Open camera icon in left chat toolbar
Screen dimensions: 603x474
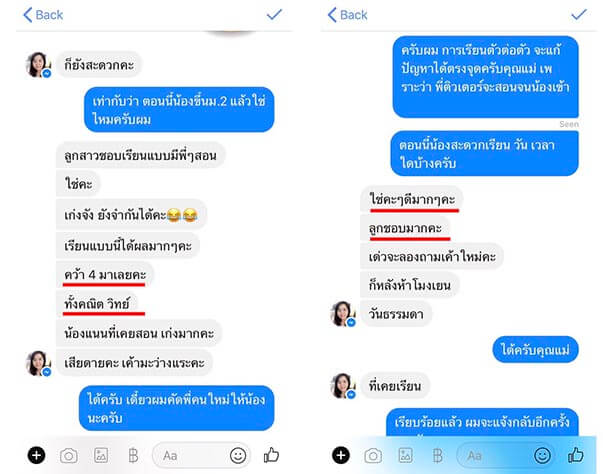(69, 456)
